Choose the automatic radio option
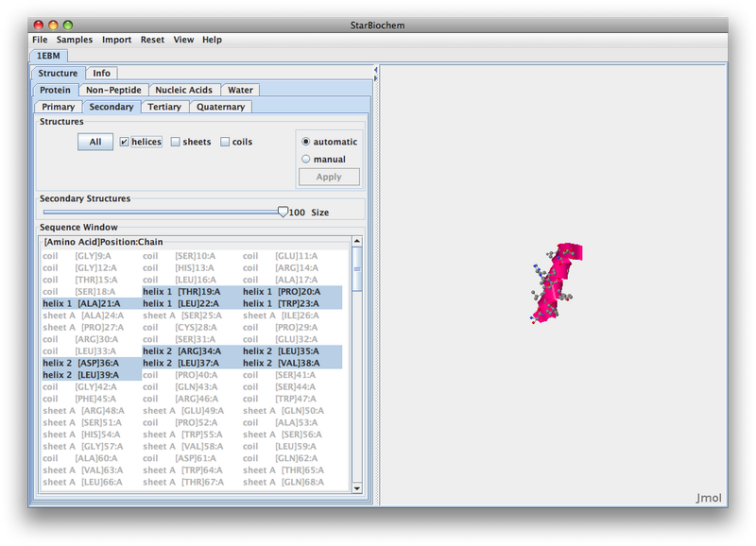This screenshot has height=546, width=756. 306,142
